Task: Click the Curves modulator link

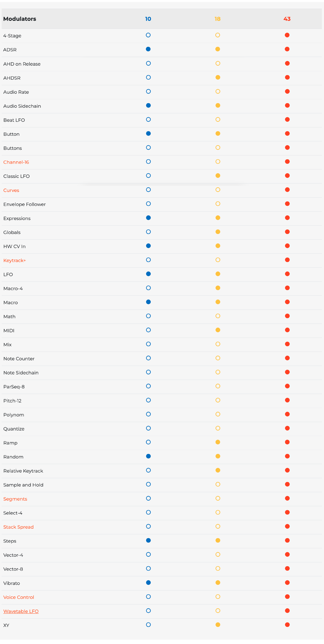Action: tap(11, 190)
